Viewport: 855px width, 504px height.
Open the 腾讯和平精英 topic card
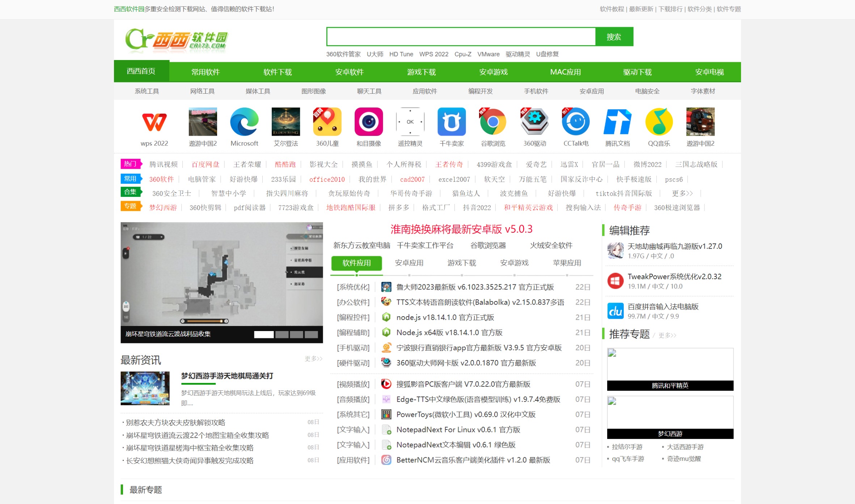(x=670, y=369)
